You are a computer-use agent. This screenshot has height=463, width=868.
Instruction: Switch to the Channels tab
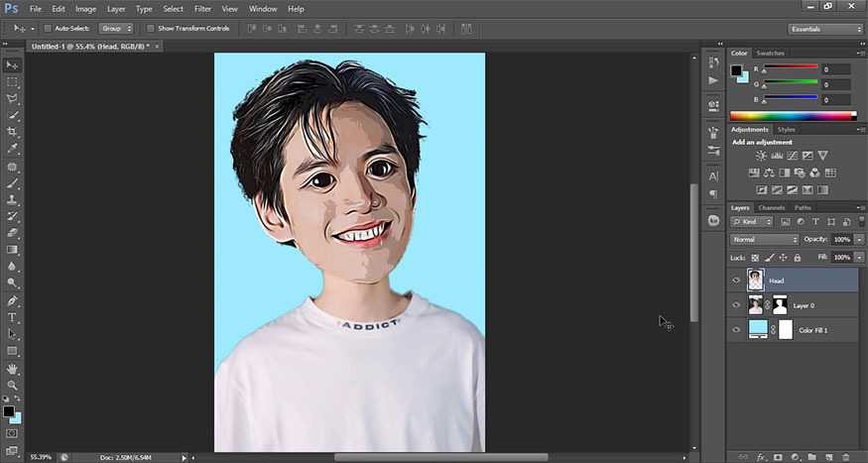coord(771,207)
